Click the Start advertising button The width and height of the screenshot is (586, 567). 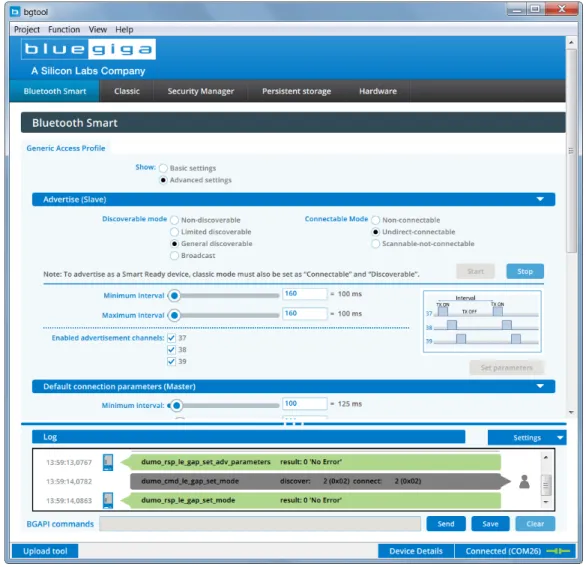pyautogui.click(x=475, y=271)
